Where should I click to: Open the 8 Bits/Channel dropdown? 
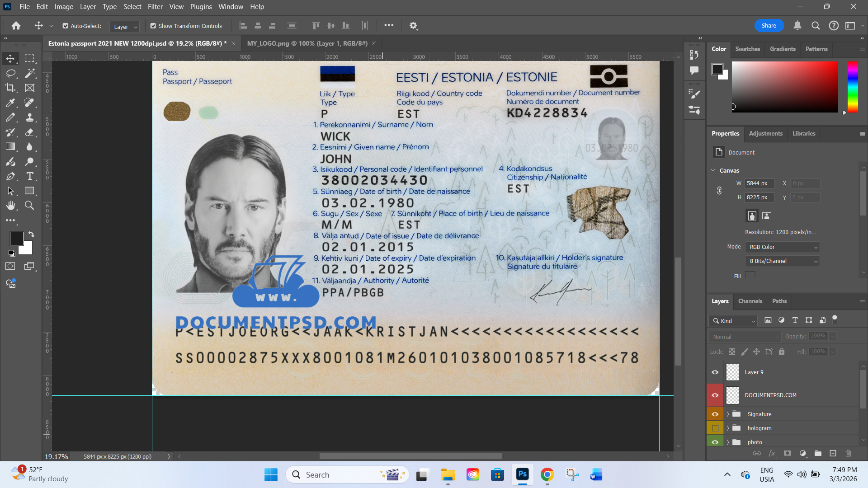coord(783,261)
